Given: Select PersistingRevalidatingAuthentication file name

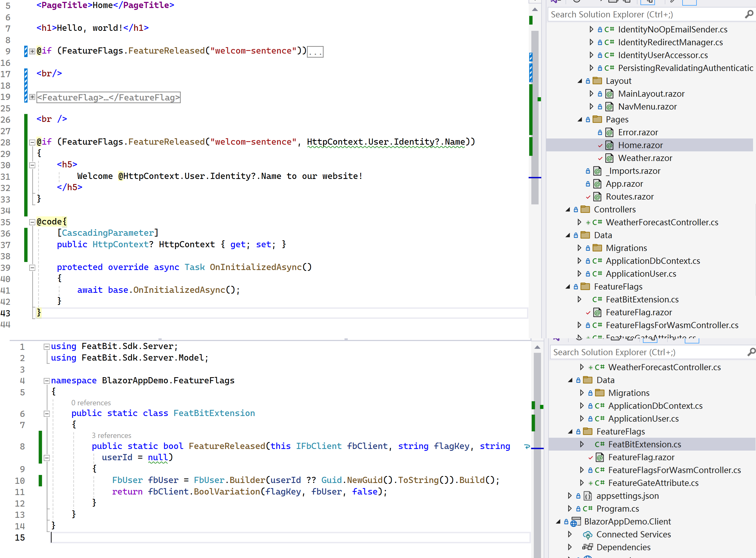Looking at the screenshot, I should tap(685, 68).
